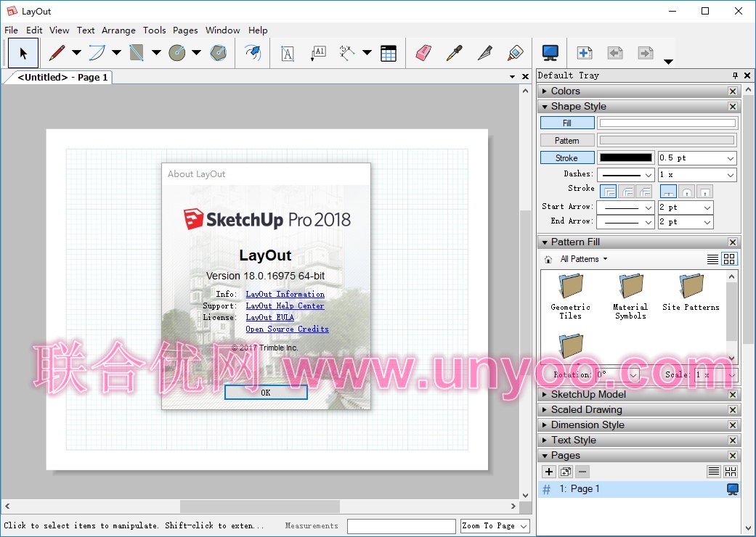Select the Split tool knife icon
This screenshot has height=537, width=756.
[484, 53]
